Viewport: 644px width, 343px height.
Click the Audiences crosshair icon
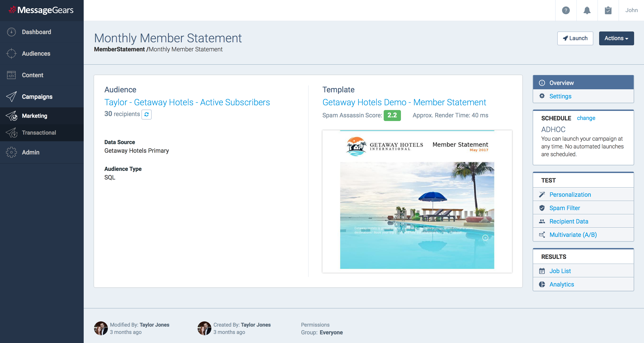[11, 53]
